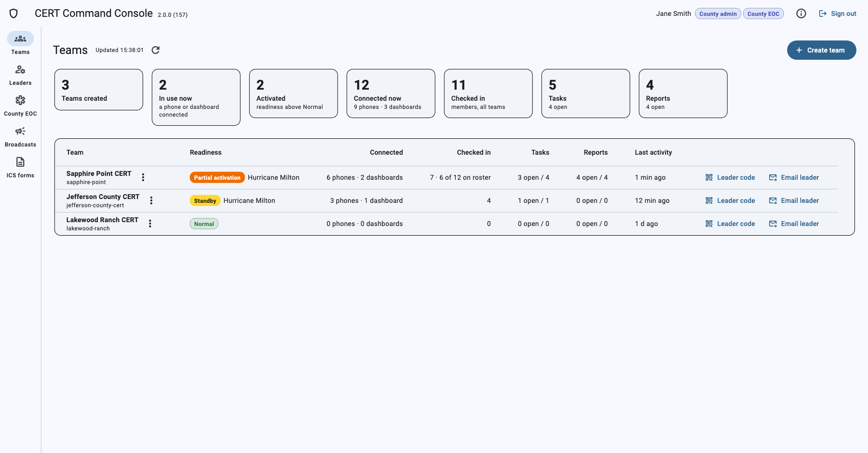This screenshot has width=868, height=453.
Task: Select the Checked in summary card
Action: point(488,93)
